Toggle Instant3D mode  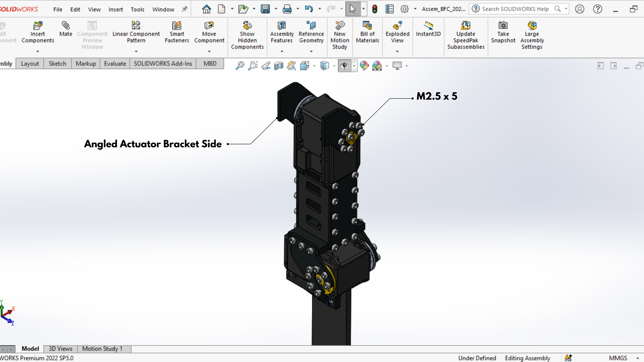pos(428,29)
